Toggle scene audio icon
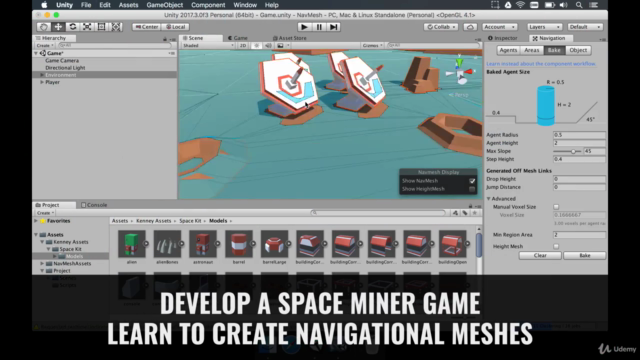This screenshot has height=360, width=640. [x=268, y=45]
